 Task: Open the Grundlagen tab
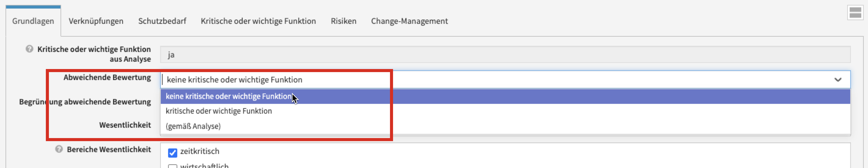coord(33,21)
